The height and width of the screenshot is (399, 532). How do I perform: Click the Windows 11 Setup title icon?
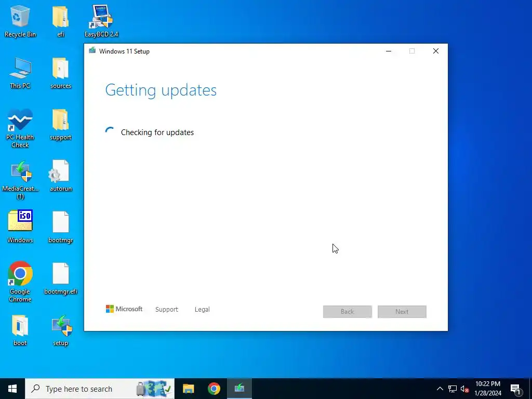click(92, 51)
